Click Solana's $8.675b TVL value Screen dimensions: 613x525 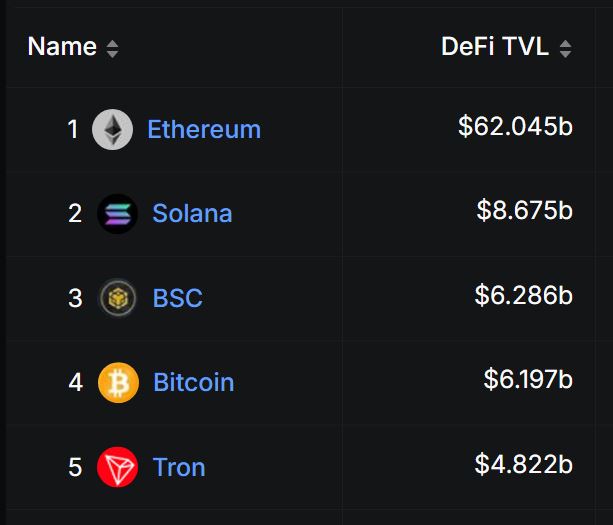(524, 210)
